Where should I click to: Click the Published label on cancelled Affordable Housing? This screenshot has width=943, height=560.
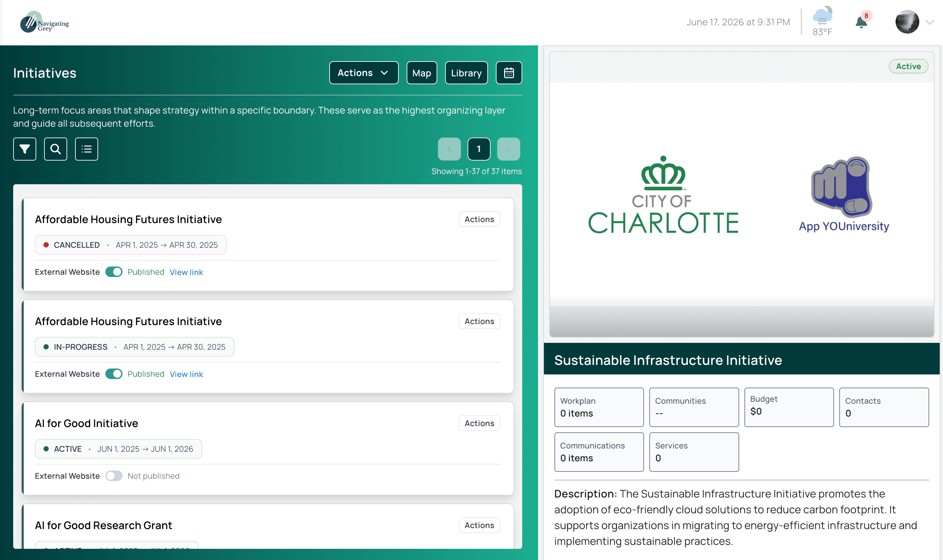tap(146, 272)
